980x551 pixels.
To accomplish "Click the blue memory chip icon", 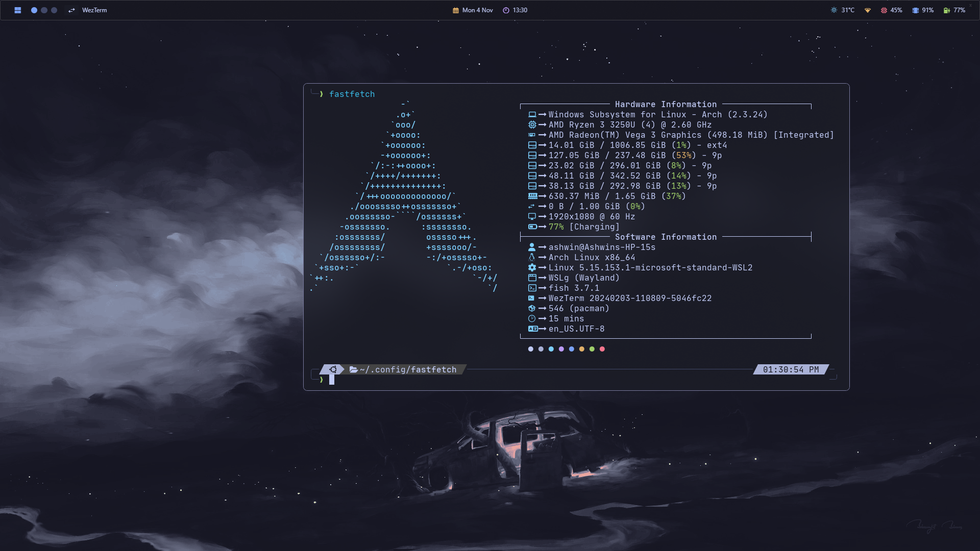I will [916, 10].
